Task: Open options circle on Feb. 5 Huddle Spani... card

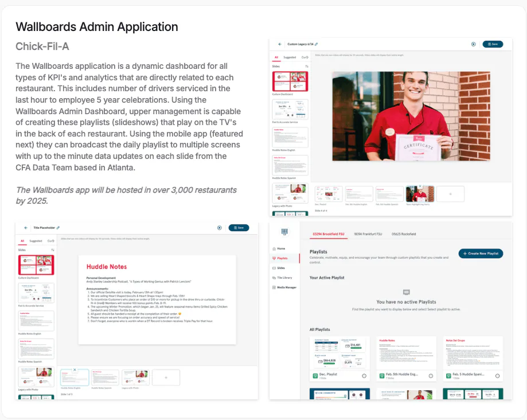Action: (497, 376)
